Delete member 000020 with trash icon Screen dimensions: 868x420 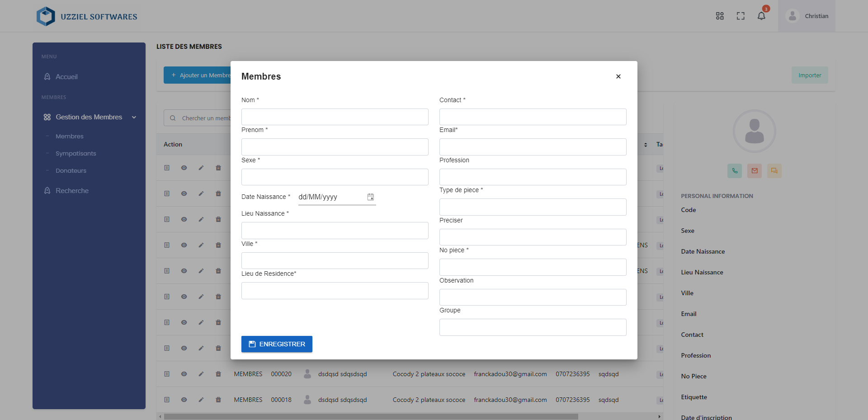[x=218, y=374]
